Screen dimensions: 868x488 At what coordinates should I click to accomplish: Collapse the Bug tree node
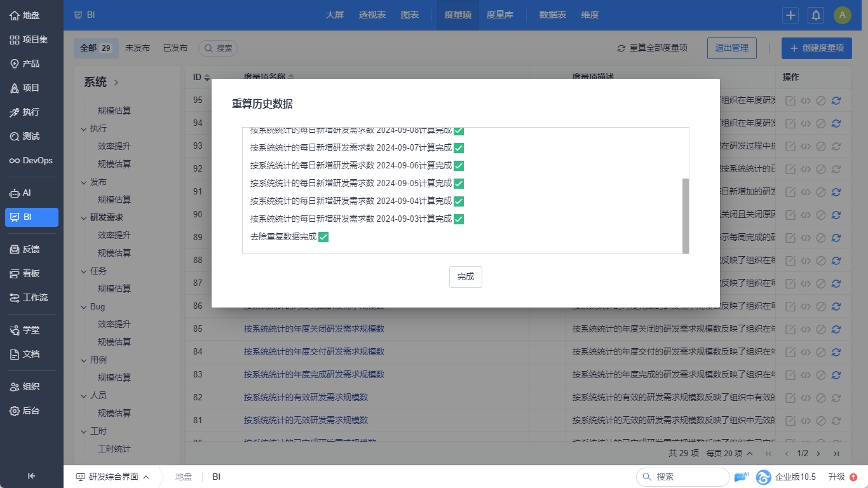click(x=84, y=307)
